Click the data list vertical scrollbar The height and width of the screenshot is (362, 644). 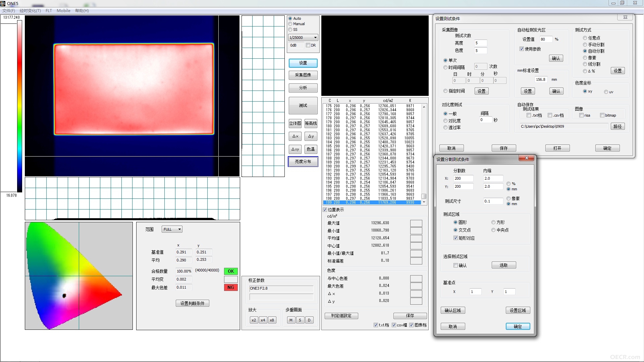coord(424,154)
